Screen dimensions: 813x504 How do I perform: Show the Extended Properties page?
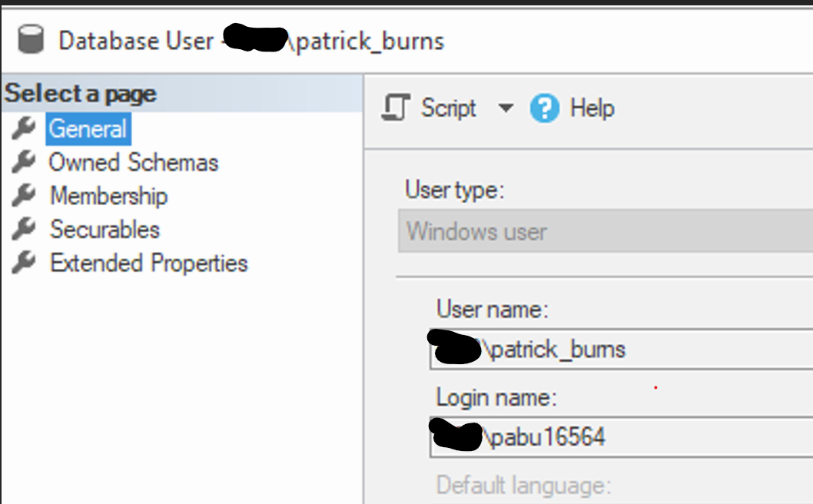click(149, 263)
